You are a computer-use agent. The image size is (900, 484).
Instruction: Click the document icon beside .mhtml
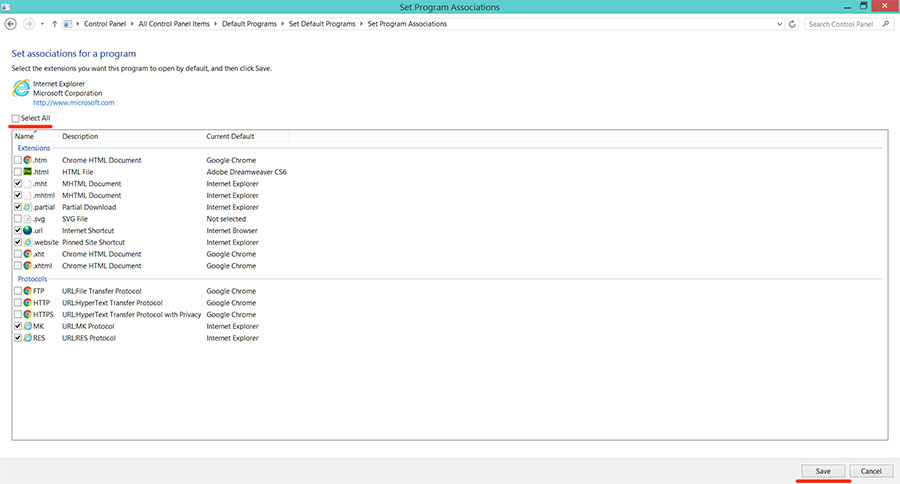click(28, 195)
